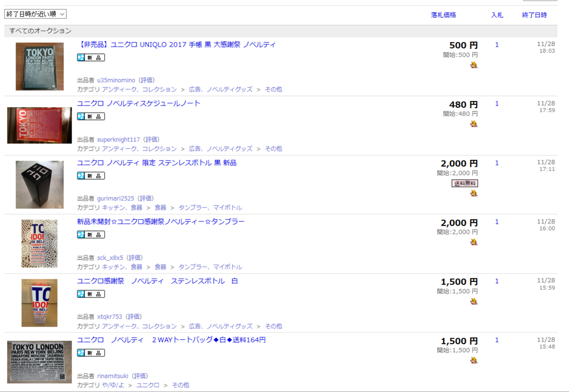
Task: Click the 新品 icon under ステンレスボトル 黒 listing
Action: [x=91, y=176]
